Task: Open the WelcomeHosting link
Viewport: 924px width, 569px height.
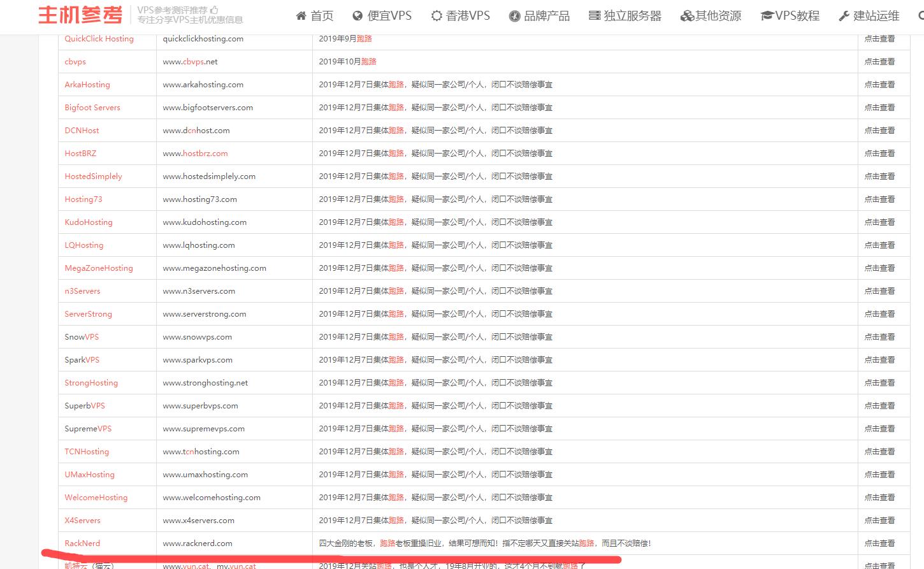Action: pos(96,498)
